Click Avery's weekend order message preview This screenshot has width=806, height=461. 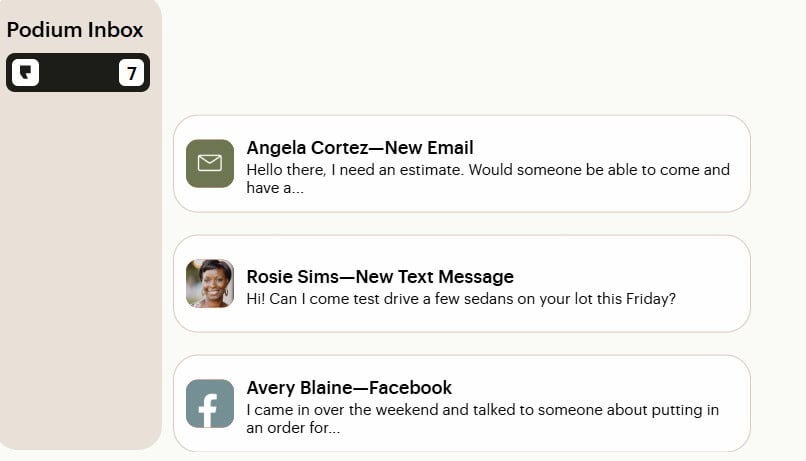coord(482,410)
